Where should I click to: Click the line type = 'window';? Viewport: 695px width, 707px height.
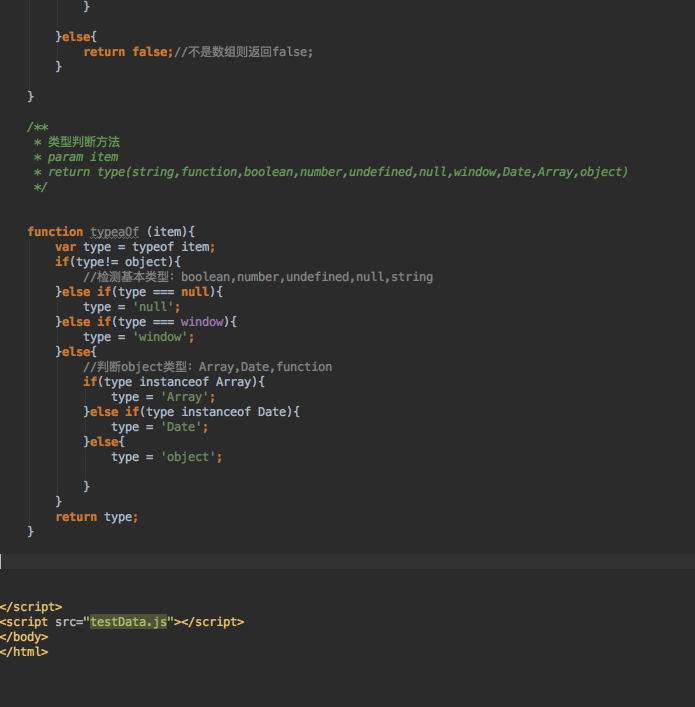pos(139,337)
